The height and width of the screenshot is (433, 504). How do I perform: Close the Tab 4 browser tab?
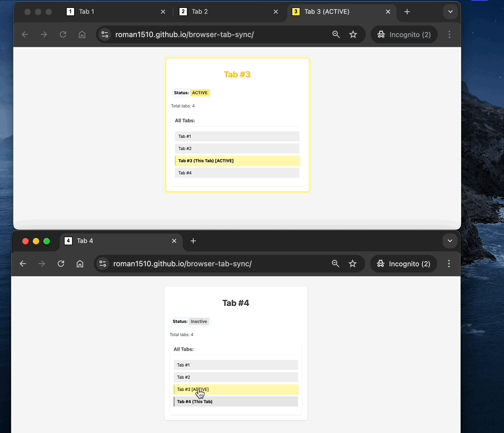click(x=174, y=241)
